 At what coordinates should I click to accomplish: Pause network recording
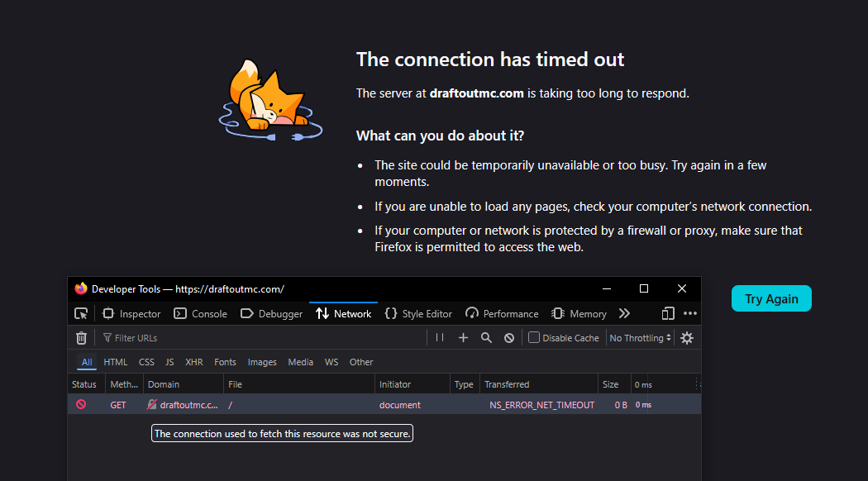(x=440, y=338)
